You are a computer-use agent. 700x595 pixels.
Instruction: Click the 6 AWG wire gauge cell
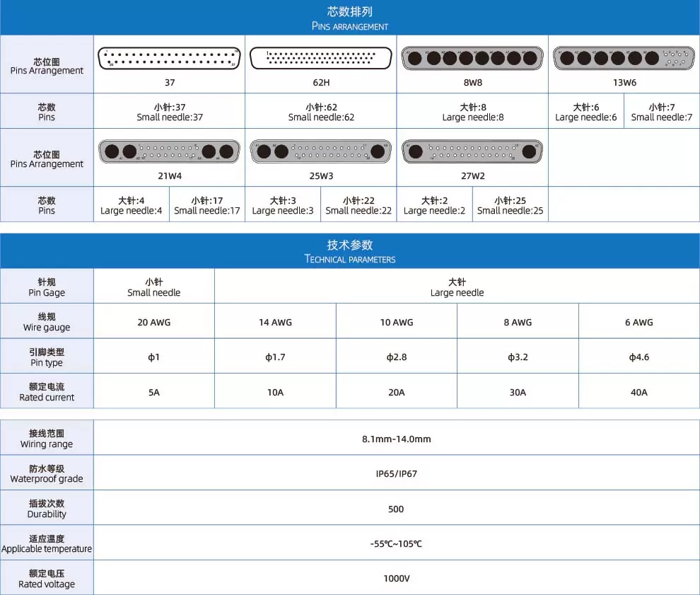click(x=638, y=323)
